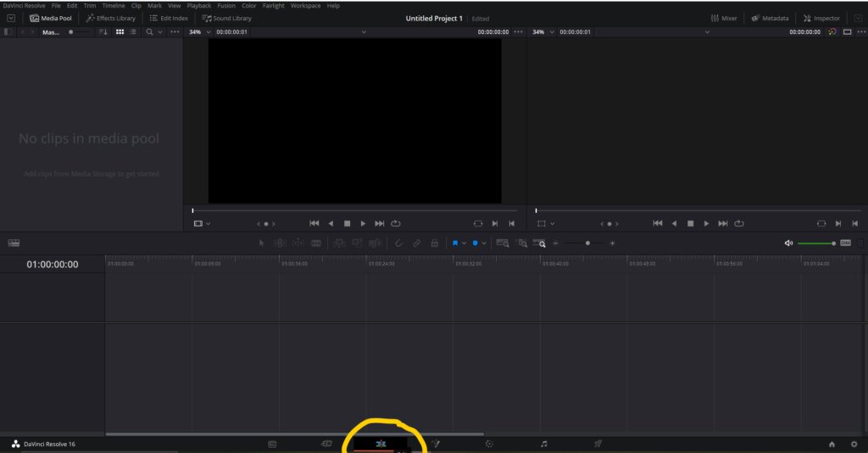Open the Deliver rocket page icon
This screenshot has height=453, width=868.
[598, 444]
